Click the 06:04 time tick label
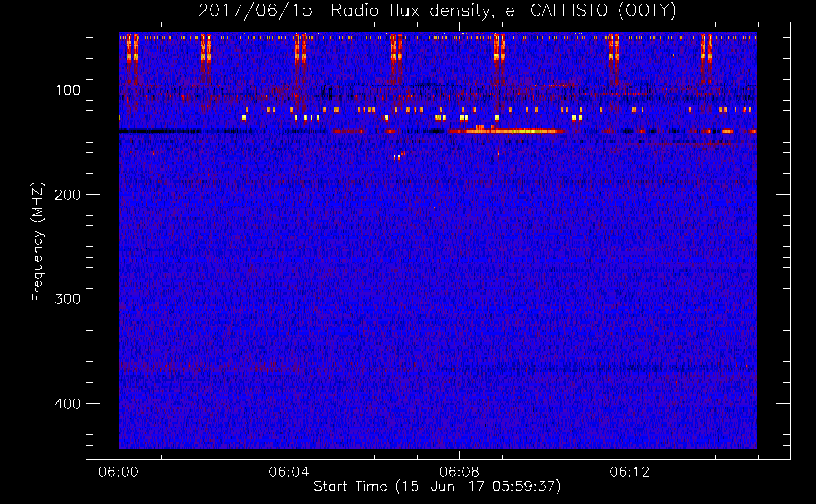 [289, 472]
